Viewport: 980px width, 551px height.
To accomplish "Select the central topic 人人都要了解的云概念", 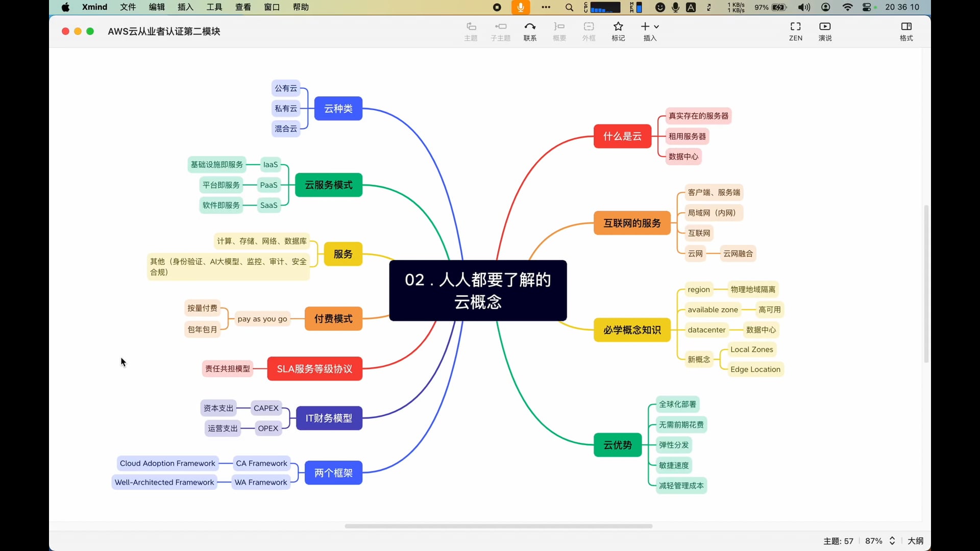I will (478, 290).
